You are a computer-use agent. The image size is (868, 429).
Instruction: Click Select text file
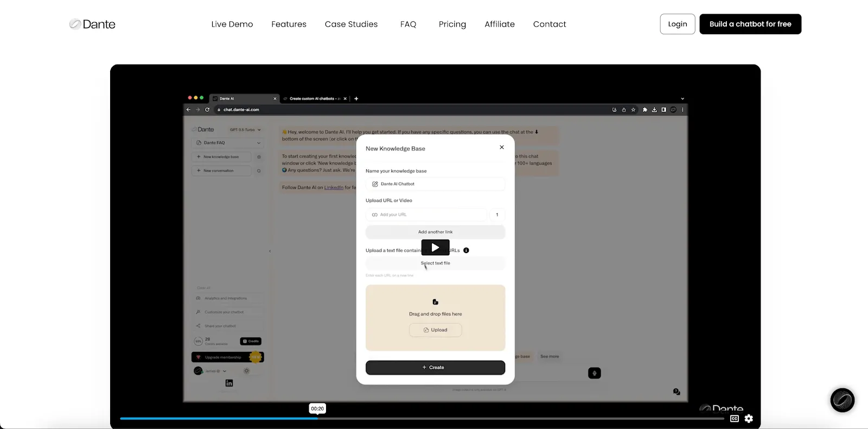(x=436, y=263)
